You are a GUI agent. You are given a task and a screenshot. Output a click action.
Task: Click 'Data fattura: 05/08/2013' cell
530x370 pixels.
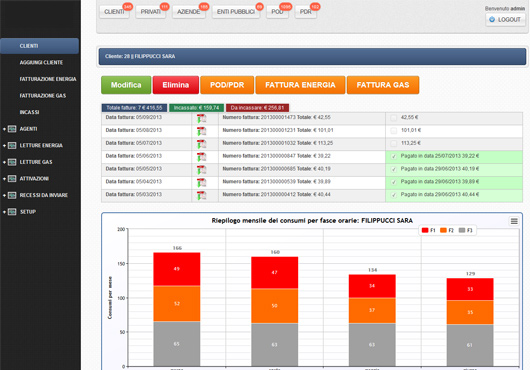146,131
